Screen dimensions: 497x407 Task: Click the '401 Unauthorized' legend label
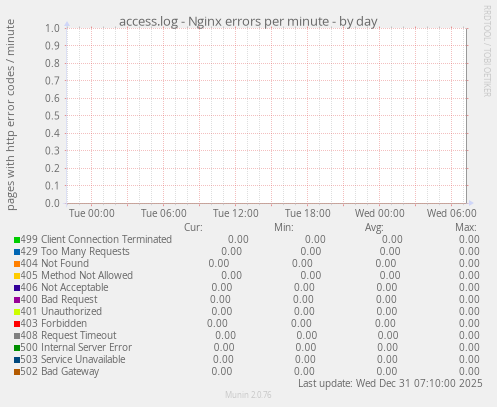(61, 311)
